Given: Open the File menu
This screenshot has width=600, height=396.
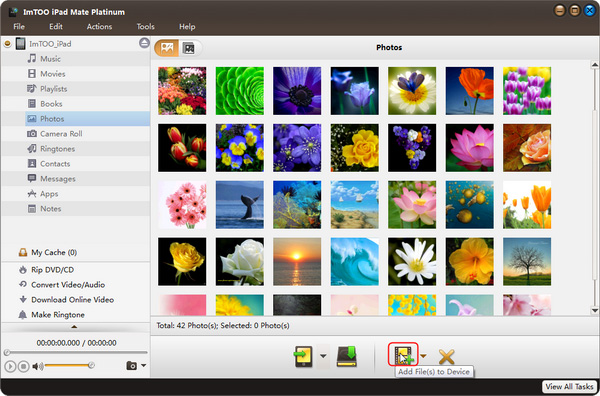Looking at the screenshot, I should coord(19,27).
